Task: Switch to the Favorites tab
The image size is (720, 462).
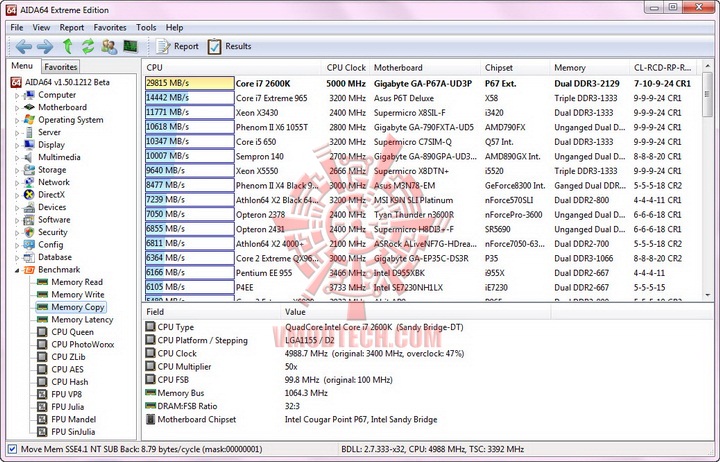Action: [x=61, y=67]
